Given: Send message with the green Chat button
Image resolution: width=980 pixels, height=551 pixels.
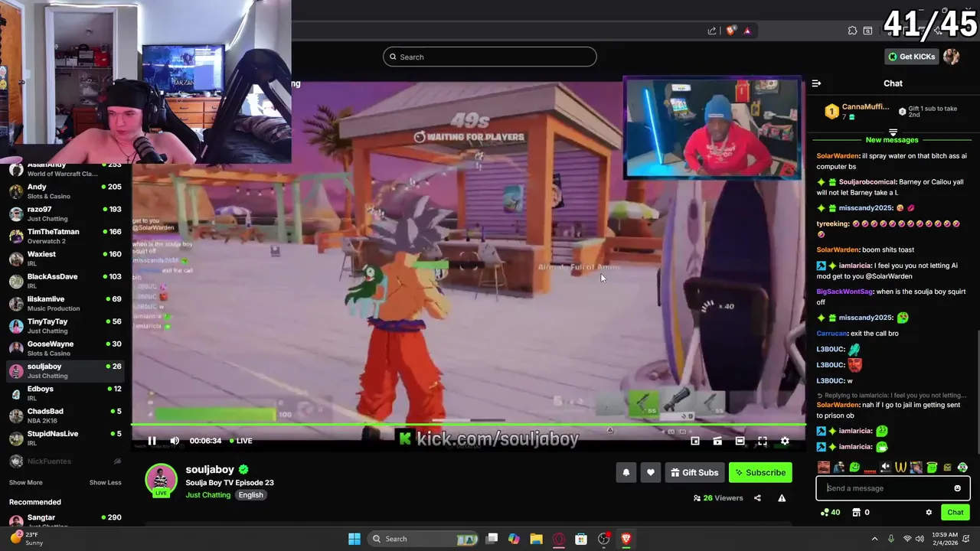Looking at the screenshot, I should 955,513.
